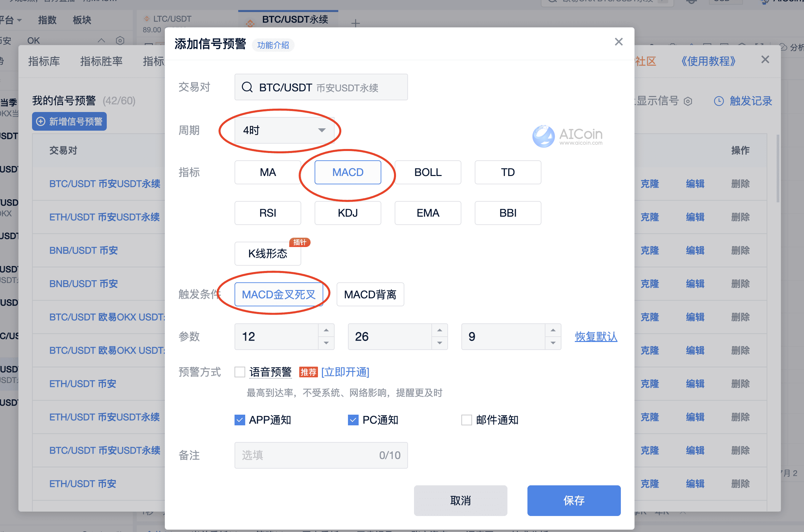Choose MACD背离 trigger condition

point(370,295)
